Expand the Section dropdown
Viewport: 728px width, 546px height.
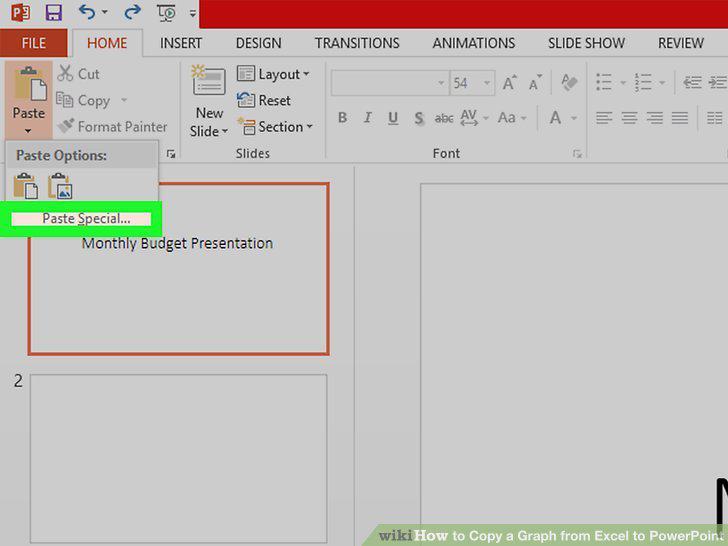coord(276,127)
